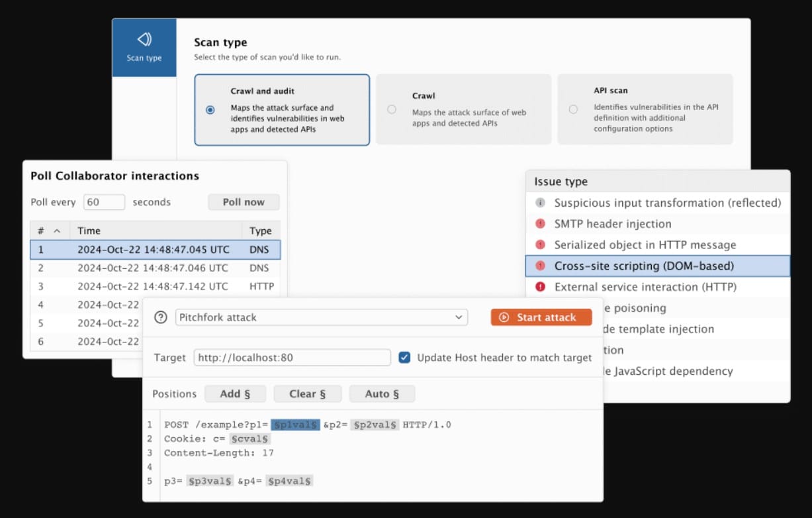Select the Crawl and audit radio option
This screenshot has height=518, width=812.
point(210,110)
